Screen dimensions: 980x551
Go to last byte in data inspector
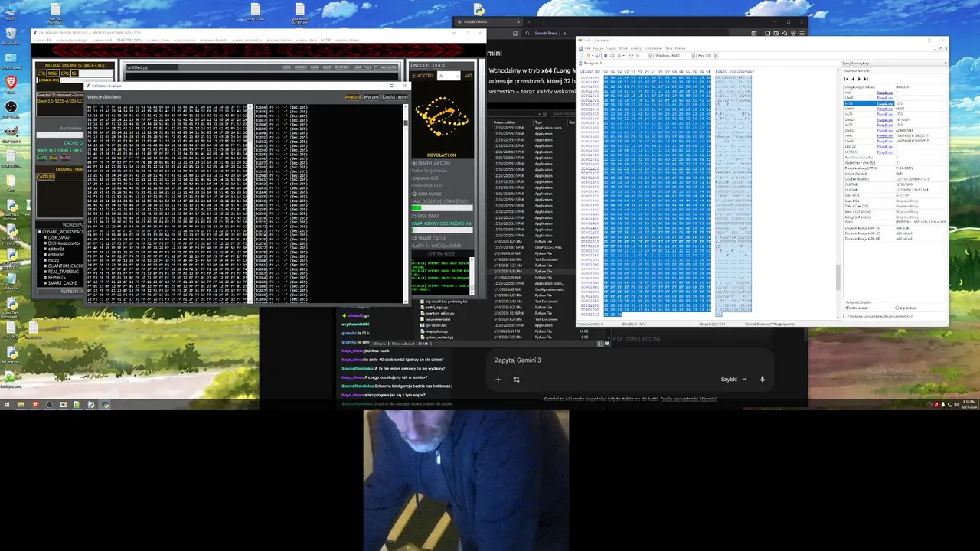(x=865, y=79)
